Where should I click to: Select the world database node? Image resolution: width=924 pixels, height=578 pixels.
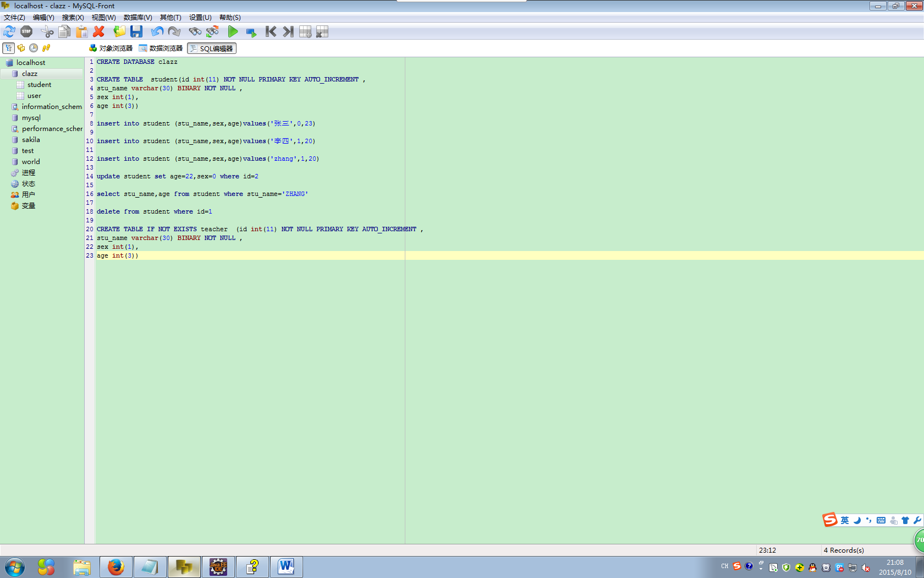pyautogui.click(x=31, y=162)
